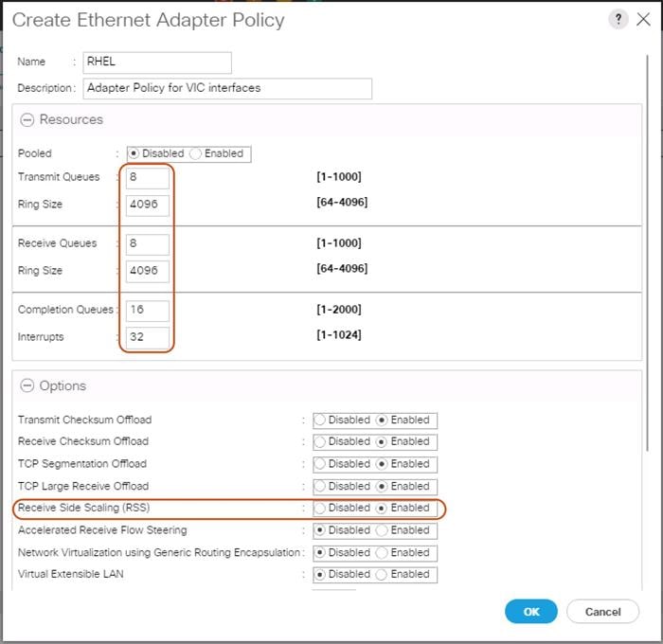Click the Transmit Queues field

[x=147, y=178]
